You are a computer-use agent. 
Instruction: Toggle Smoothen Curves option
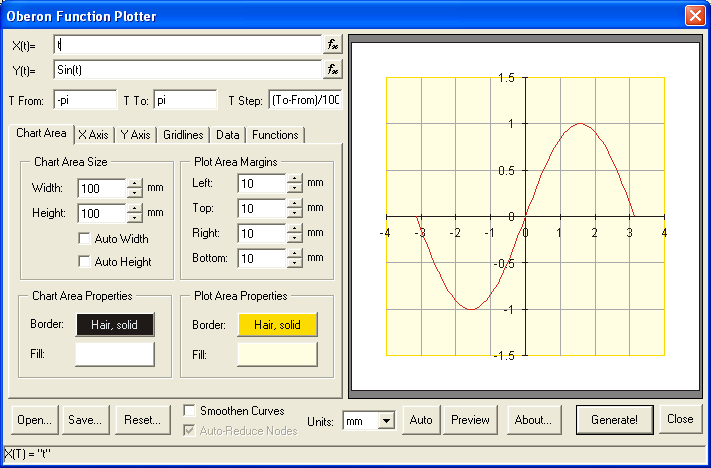(190, 411)
